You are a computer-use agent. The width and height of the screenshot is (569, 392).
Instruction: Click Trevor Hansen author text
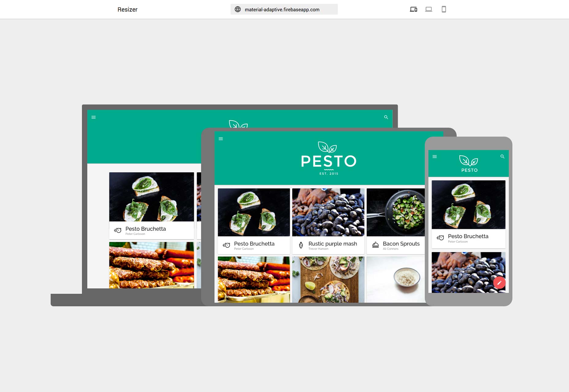click(x=318, y=249)
